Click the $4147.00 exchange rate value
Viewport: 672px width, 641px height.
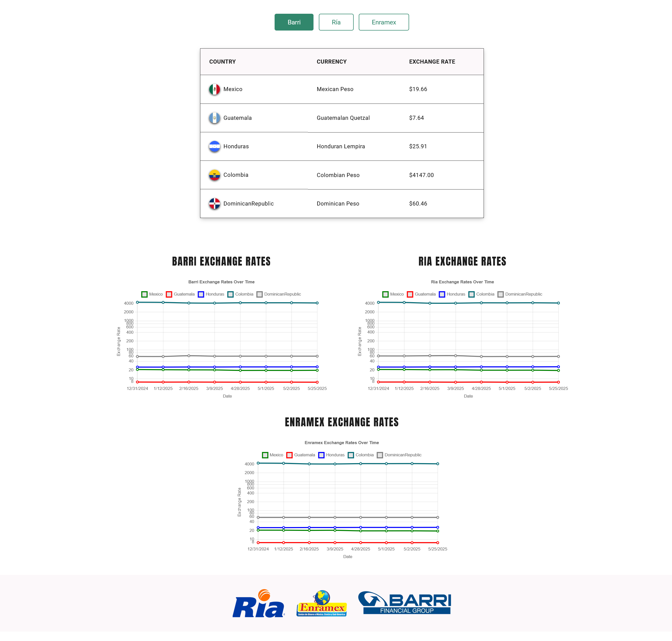click(421, 175)
